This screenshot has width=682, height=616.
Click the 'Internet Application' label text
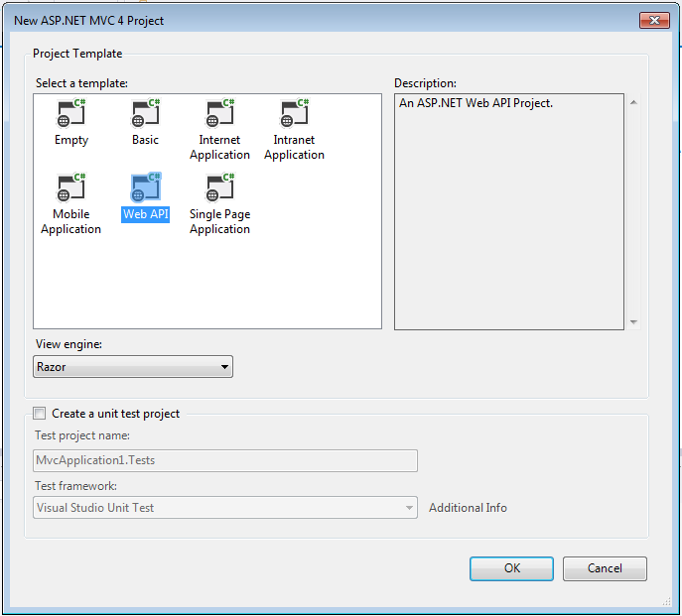[x=220, y=148]
